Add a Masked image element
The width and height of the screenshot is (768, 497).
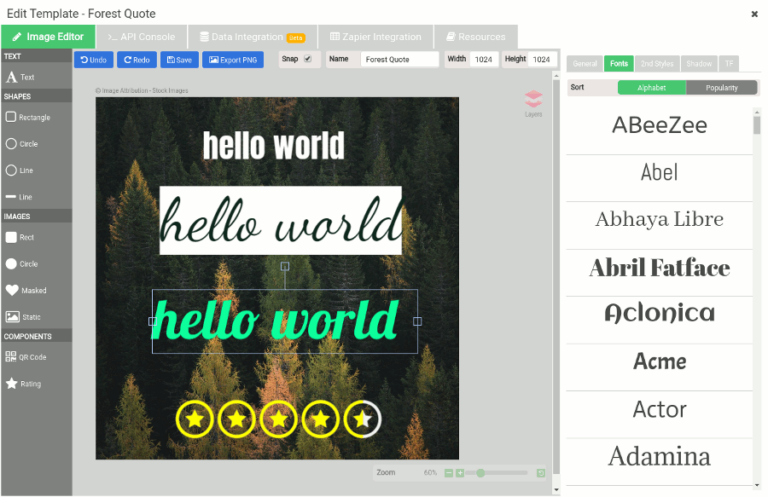click(27, 290)
